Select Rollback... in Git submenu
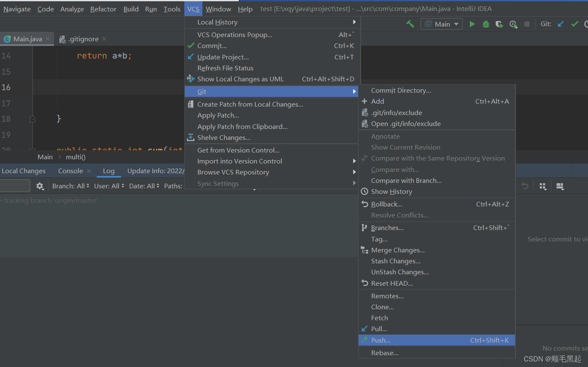This screenshot has width=588, height=367. click(x=437, y=204)
